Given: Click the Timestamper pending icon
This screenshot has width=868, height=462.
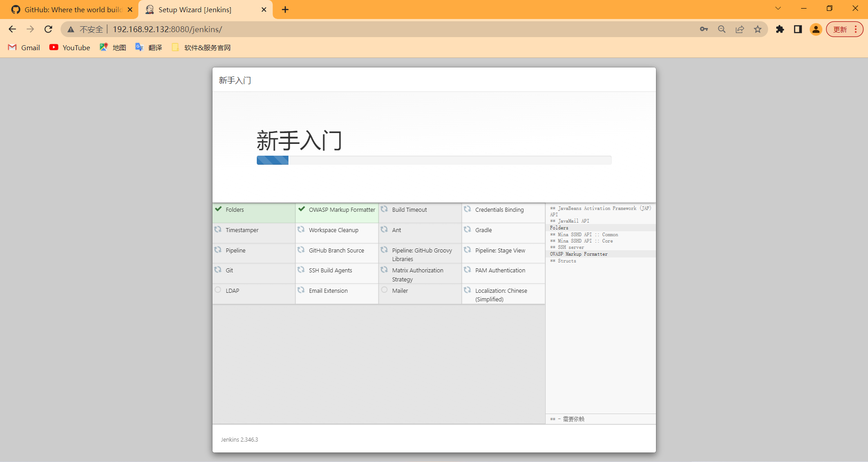Looking at the screenshot, I should point(218,229).
